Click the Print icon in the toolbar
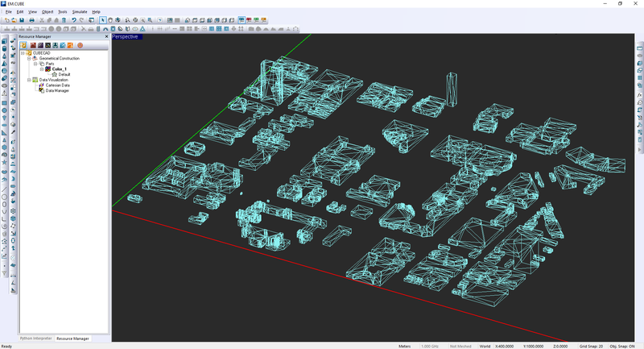The height and width of the screenshot is (349, 644). point(31,20)
